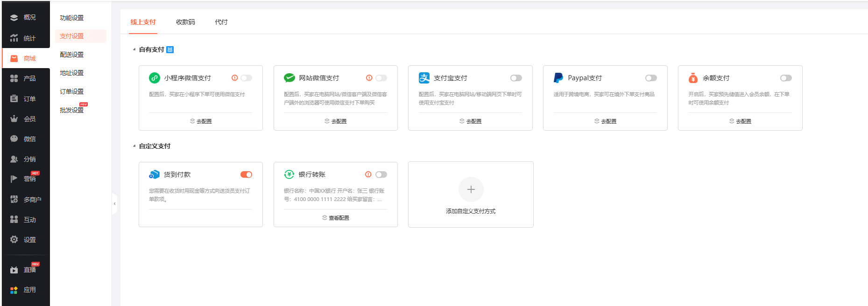
Task: Click the 货到付款 card title text
Action: click(x=177, y=174)
